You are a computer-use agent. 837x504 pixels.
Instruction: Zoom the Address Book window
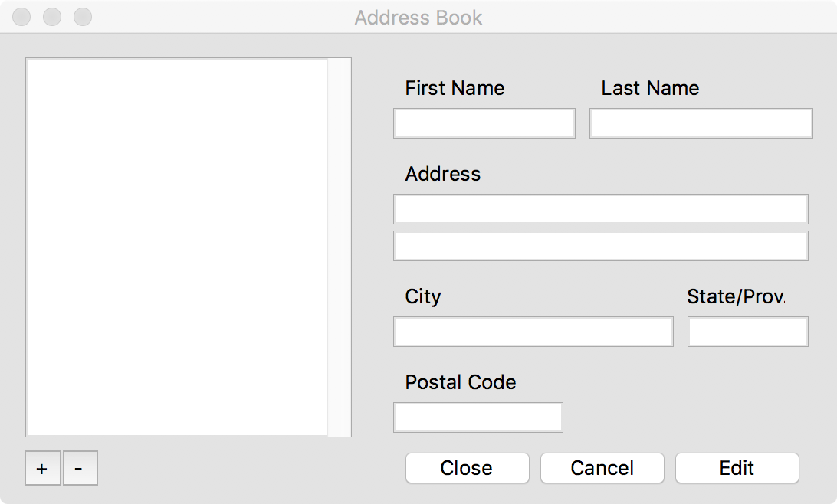(82, 17)
